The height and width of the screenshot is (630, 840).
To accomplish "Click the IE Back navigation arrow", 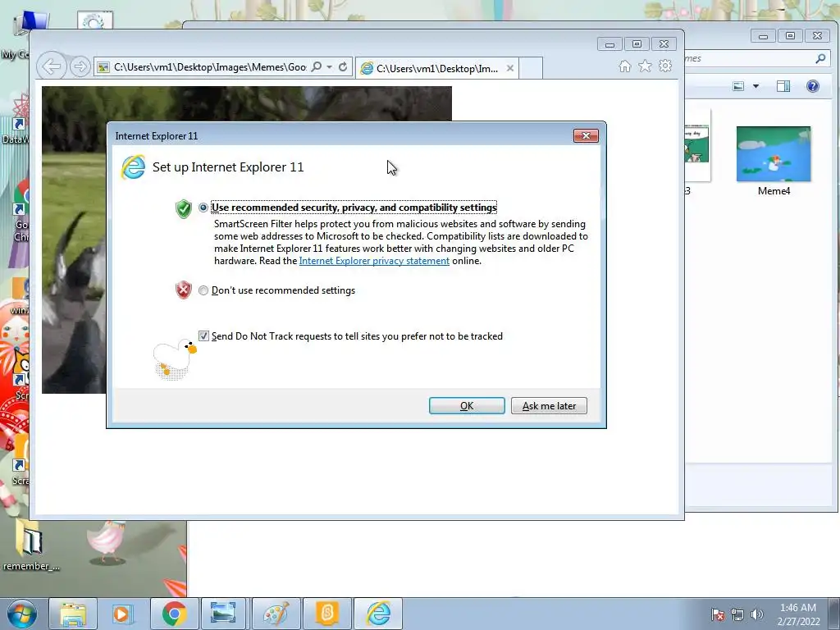I will pos(52,66).
